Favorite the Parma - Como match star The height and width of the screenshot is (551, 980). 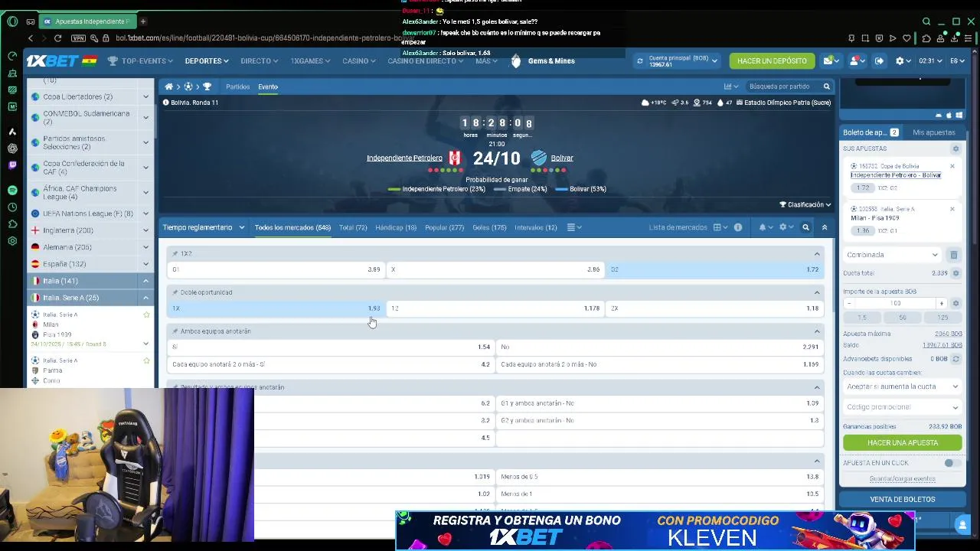pos(146,360)
